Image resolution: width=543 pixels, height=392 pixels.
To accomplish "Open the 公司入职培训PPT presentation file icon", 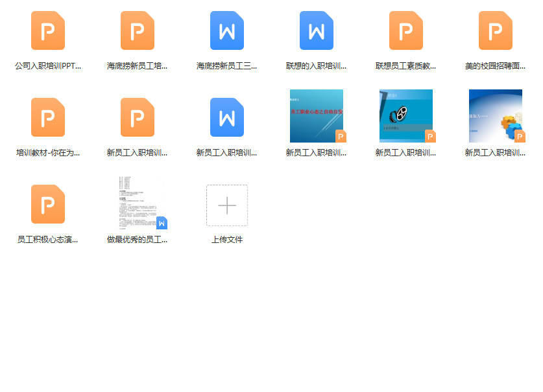I will click(x=48, y=30).
